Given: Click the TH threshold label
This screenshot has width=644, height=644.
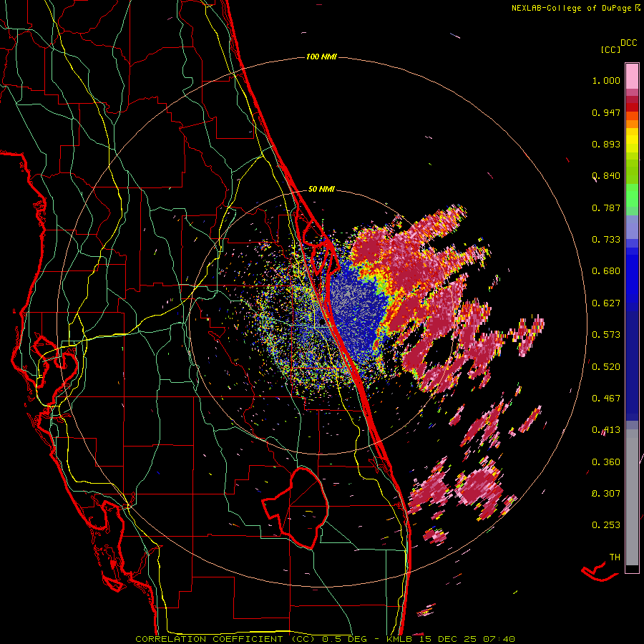Looking at the screenshot, I should (615, 557).
